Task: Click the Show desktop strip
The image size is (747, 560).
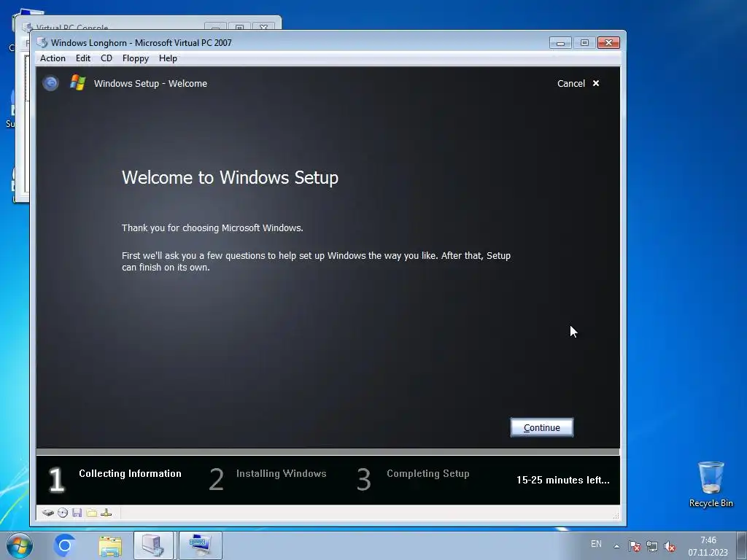Action: (x=742, y=545)
